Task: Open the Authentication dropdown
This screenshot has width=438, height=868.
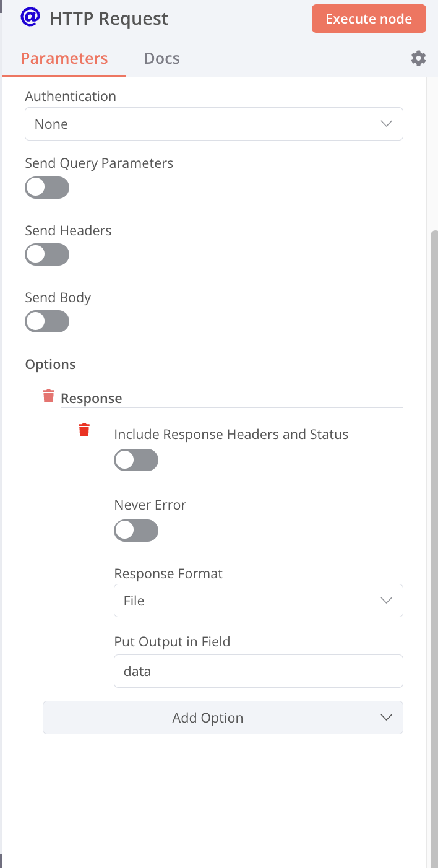Action: 213,124
